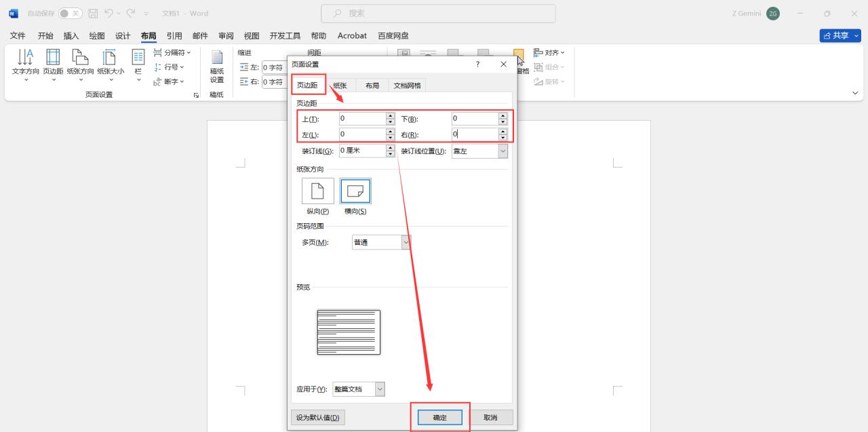This screenshot has width=868, height=432.
Task: Click the page preview thumbnail in dialog
Action: pos(349,332)
